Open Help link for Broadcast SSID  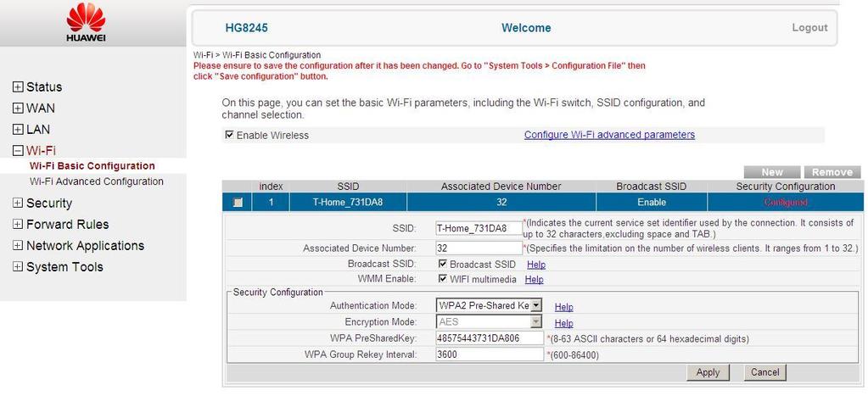(x=536, y=265)
